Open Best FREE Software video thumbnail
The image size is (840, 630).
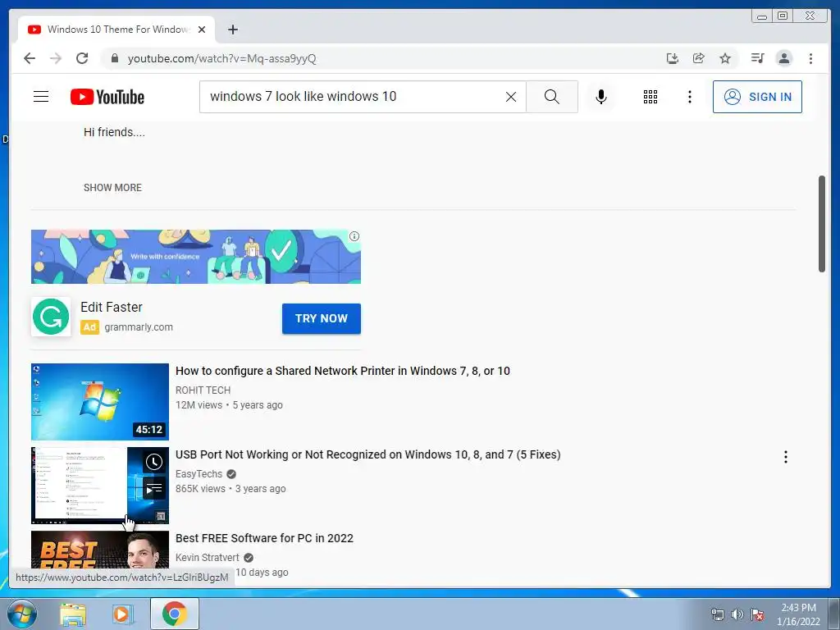click(99, 550)
